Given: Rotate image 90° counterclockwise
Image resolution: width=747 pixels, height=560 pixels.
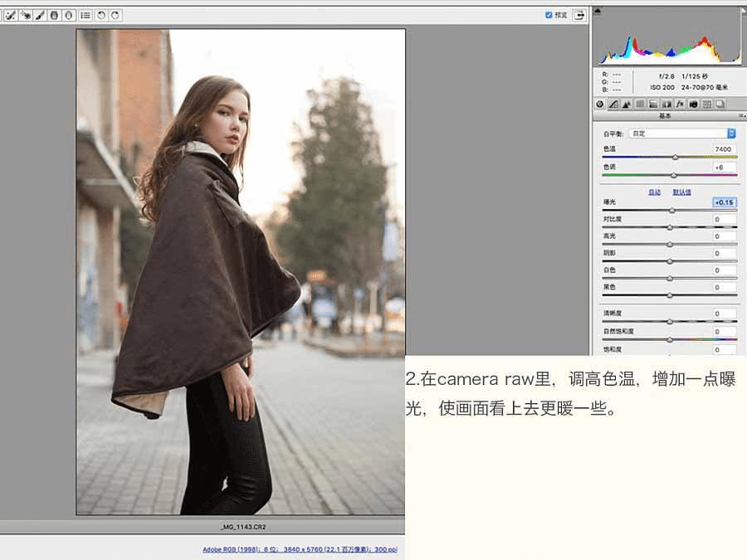Looking at the screenshot, I should tap(101, 15).
